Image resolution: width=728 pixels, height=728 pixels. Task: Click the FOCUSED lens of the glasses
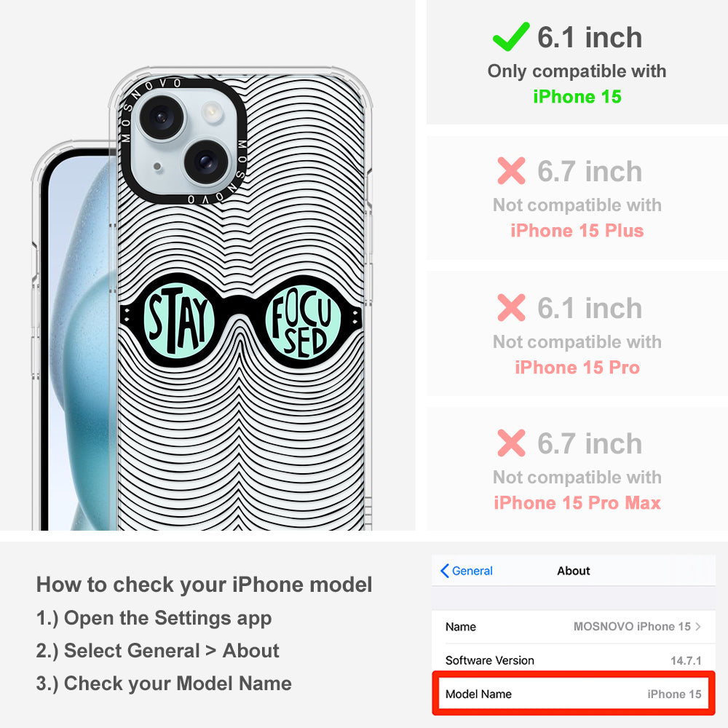point(303,323)
